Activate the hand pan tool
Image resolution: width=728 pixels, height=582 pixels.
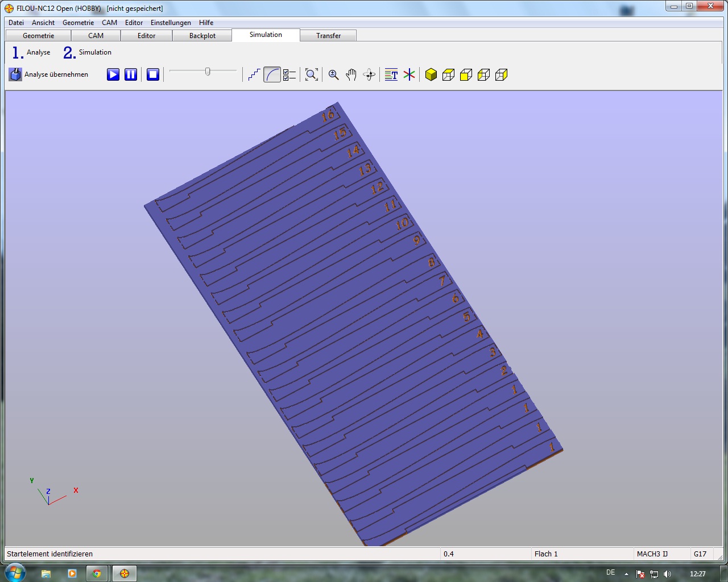(351, 74)
